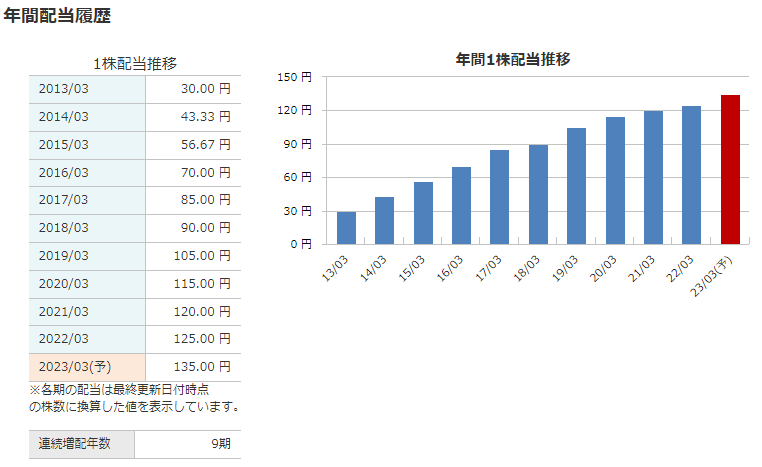Screen dimensions: 762x467
Task: Select the 2019/03 table row label
Action: coord(64,256)
